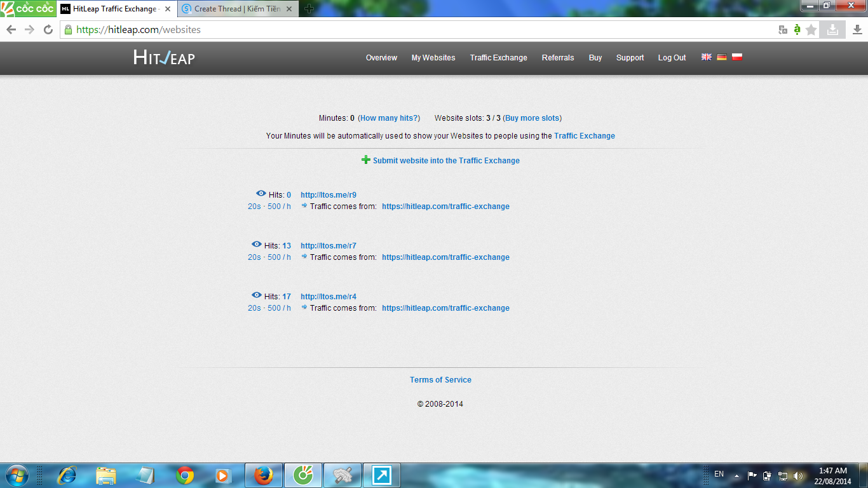This screenshot has height=488, width=868.
Task: Open Traffic Exchange in the navigation bar
Action: [499, 58]
